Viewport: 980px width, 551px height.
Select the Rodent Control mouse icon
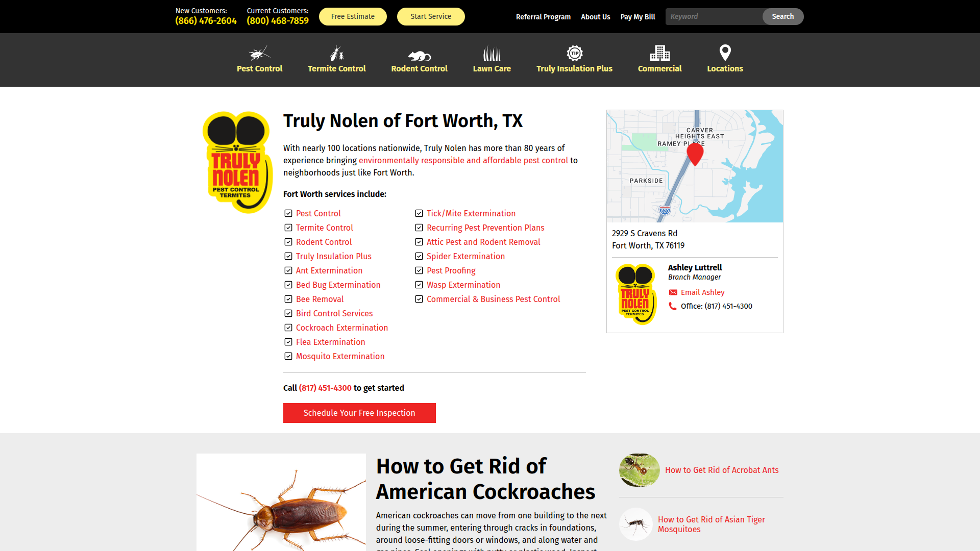click(x=420, y=56)
